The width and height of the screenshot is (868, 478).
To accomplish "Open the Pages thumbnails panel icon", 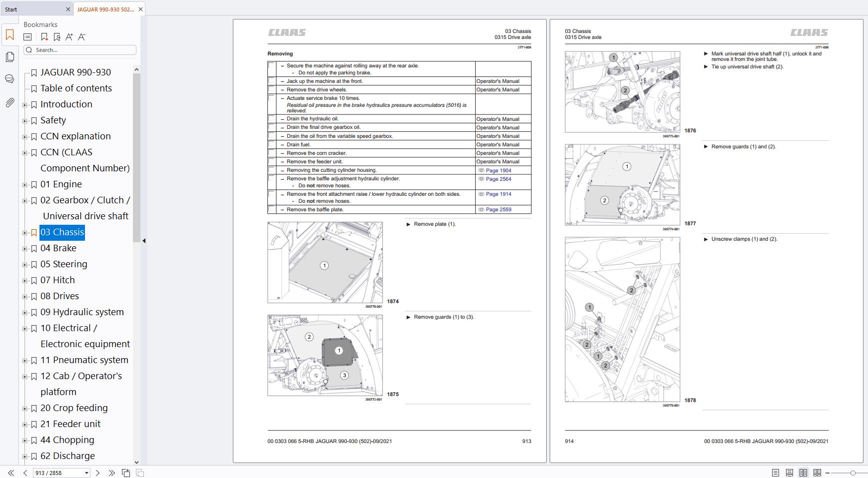I will pos(9,57).
